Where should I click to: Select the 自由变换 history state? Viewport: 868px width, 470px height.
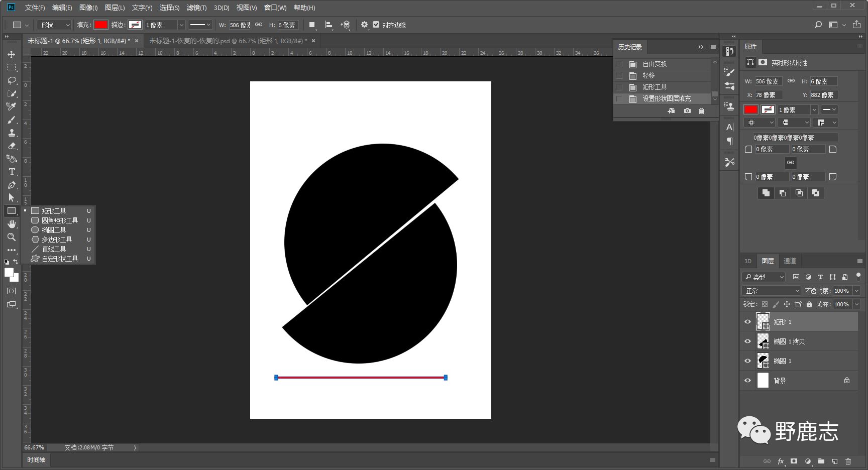[655, 64]
